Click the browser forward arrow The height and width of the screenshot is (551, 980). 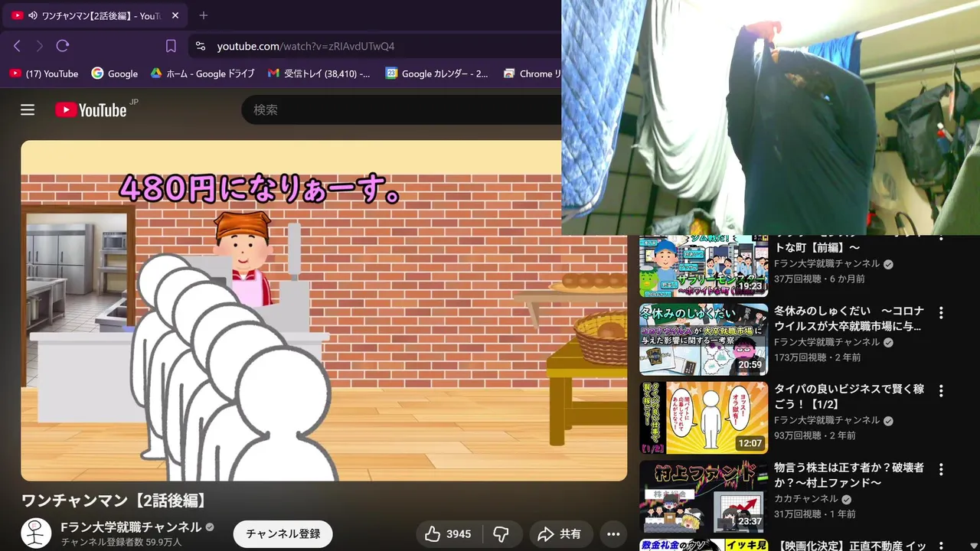coord(39,46)
